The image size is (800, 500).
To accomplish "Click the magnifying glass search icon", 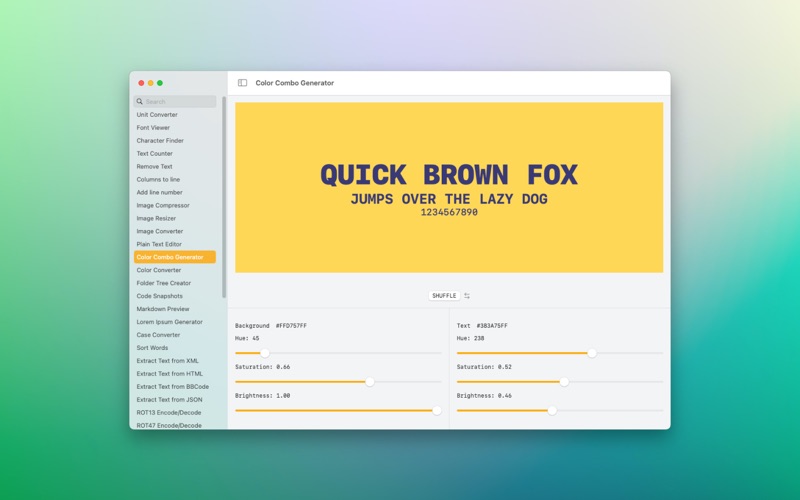I will coord(140,102).
